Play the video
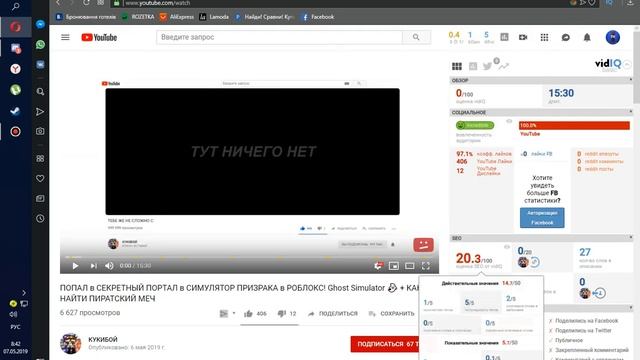640x360 pixels. (76, 266)
